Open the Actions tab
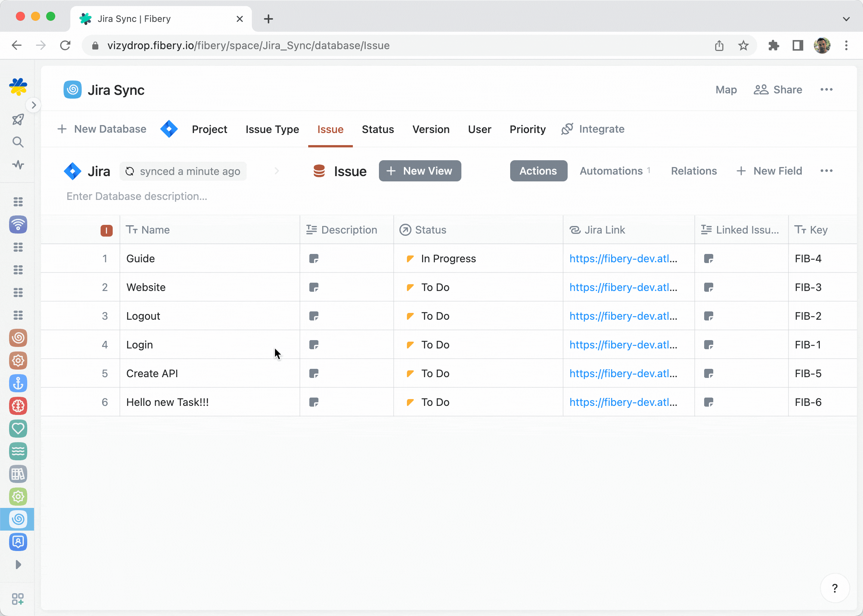Image resolution: width=863 pixels, height=616 pixels. (x=538, y=171)
